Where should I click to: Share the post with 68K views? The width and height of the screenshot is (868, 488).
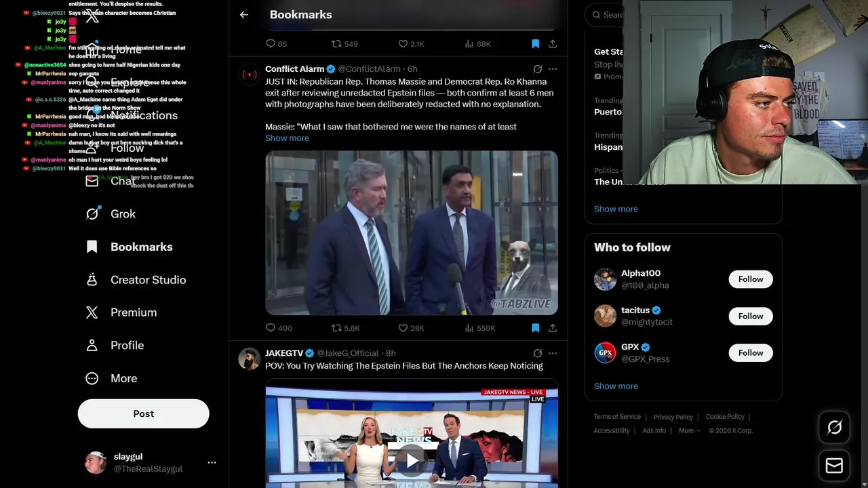tap(553, 43)
